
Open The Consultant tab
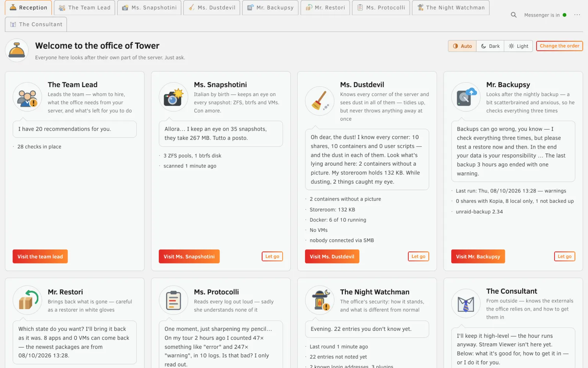[x=36, y=24]
